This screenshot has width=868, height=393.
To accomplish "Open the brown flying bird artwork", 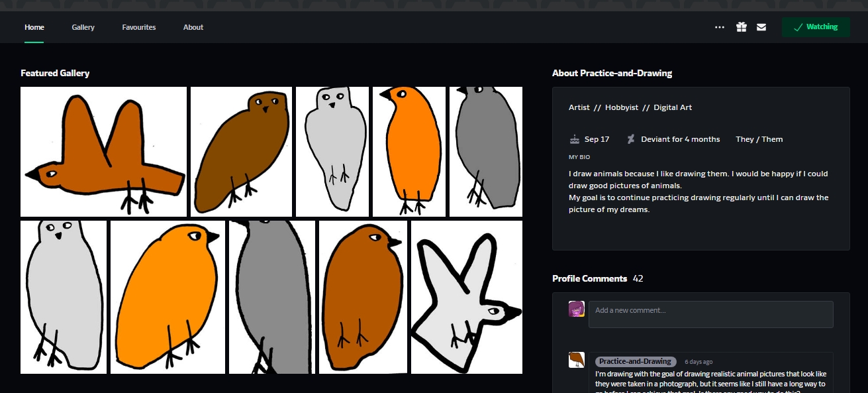I will coord(103,152).
